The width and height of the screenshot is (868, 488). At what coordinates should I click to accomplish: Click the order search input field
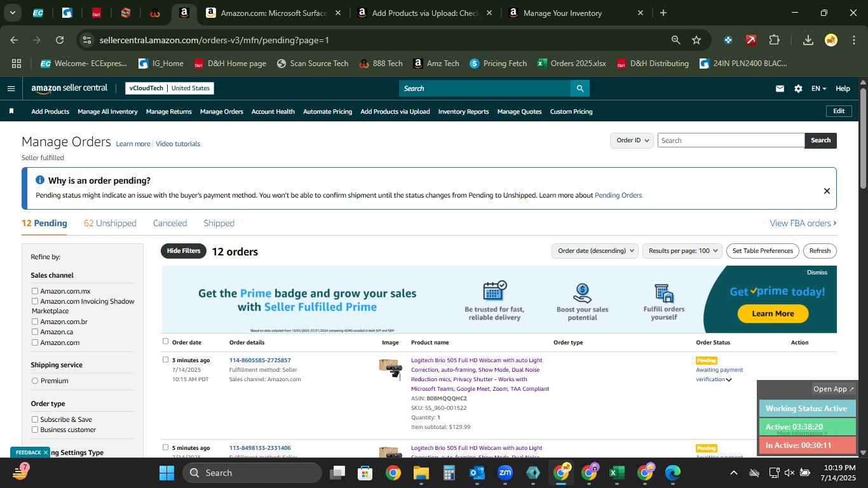731,140
